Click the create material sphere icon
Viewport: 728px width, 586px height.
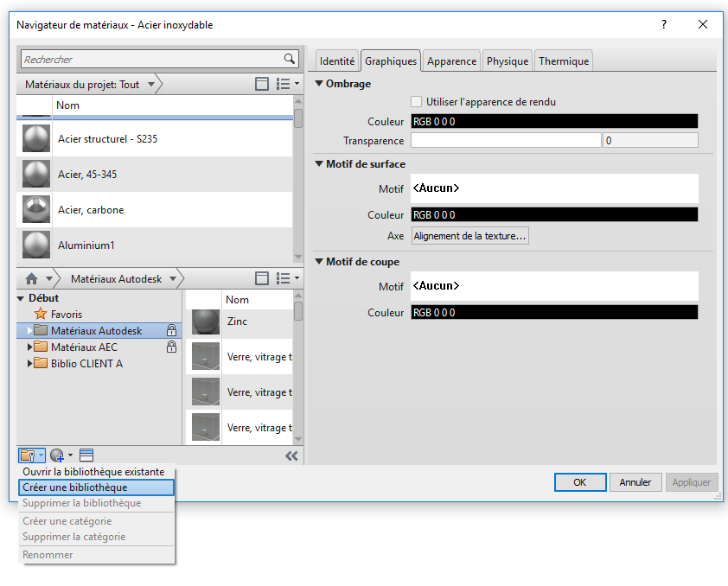(x=58, y=455)
